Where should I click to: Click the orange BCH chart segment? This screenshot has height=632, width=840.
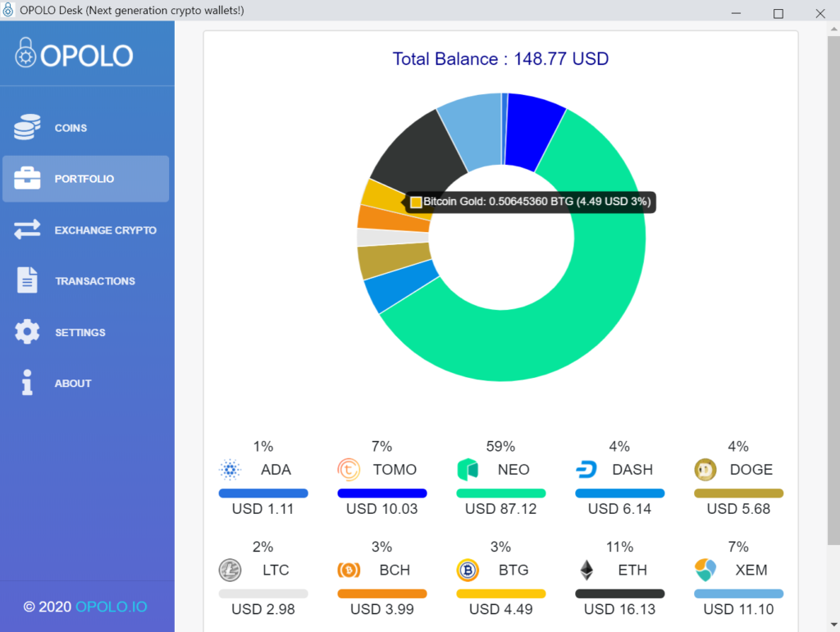click(x=393, y=218)
